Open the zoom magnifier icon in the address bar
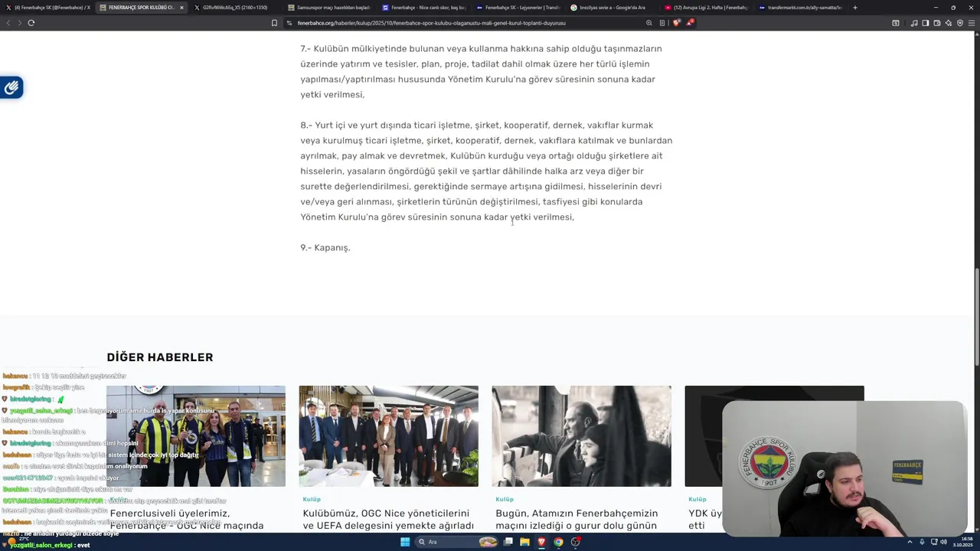This screenshot has width=980, height=551. tap(649, 23)
